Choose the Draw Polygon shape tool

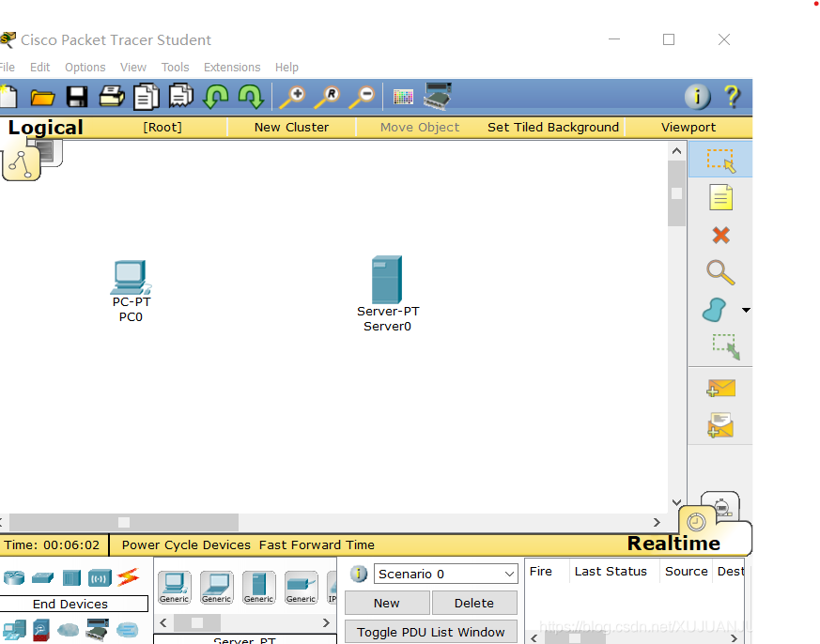point(715,310)
